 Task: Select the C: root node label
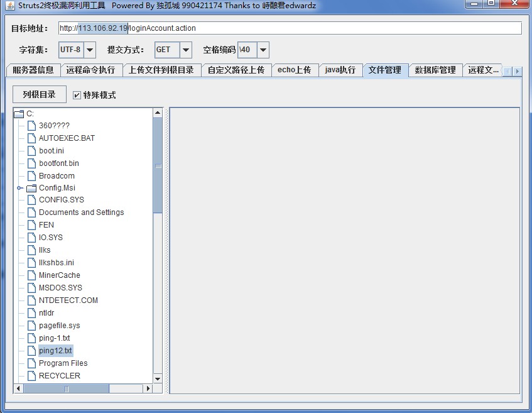pos(30,114)
